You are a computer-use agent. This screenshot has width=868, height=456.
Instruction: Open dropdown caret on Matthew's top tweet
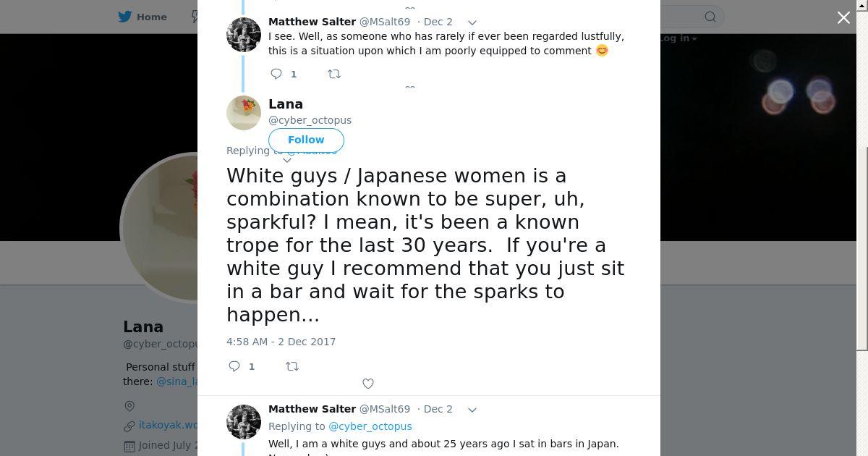point(472,22)
